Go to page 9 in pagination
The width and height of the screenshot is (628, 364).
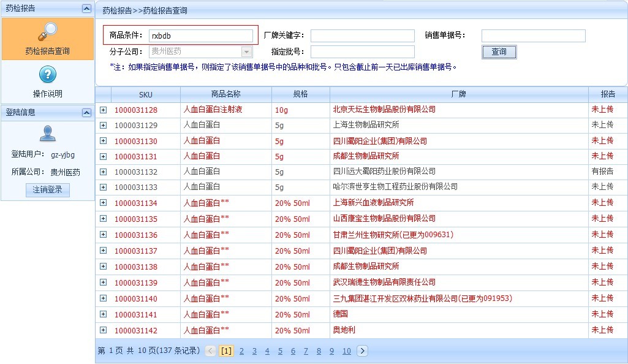coord(331,351)
